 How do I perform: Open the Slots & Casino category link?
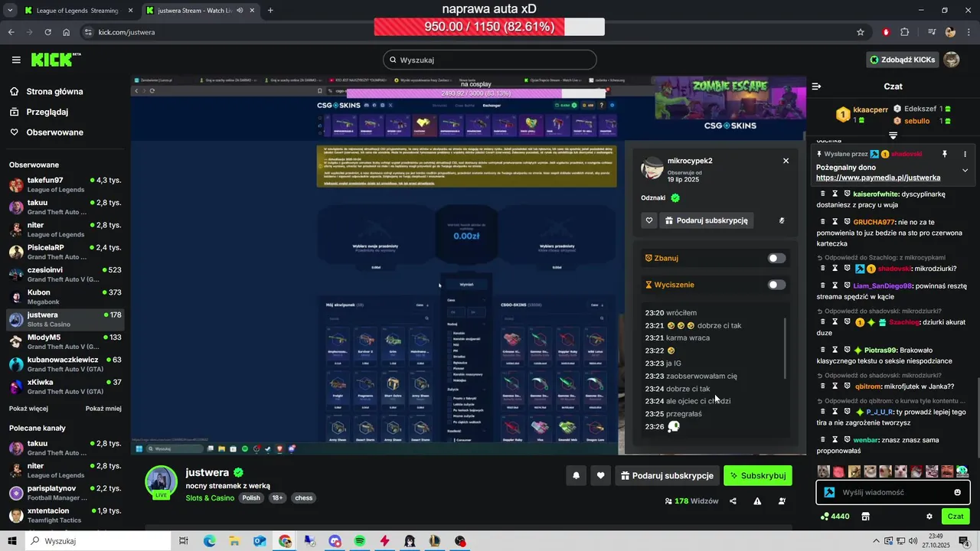[210, 498]
